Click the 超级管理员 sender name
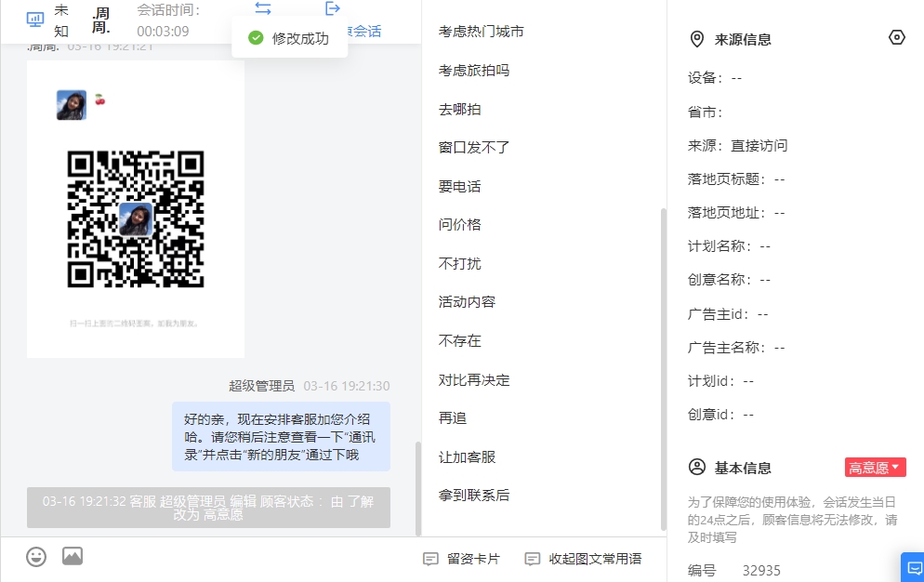The image size is (924, 582). pyautogui.click(x=261, y=386)
